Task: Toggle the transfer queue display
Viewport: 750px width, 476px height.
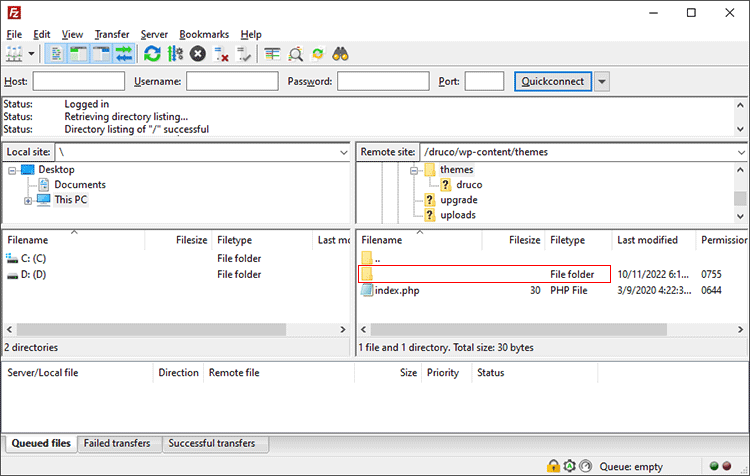Action: [125, 54]
